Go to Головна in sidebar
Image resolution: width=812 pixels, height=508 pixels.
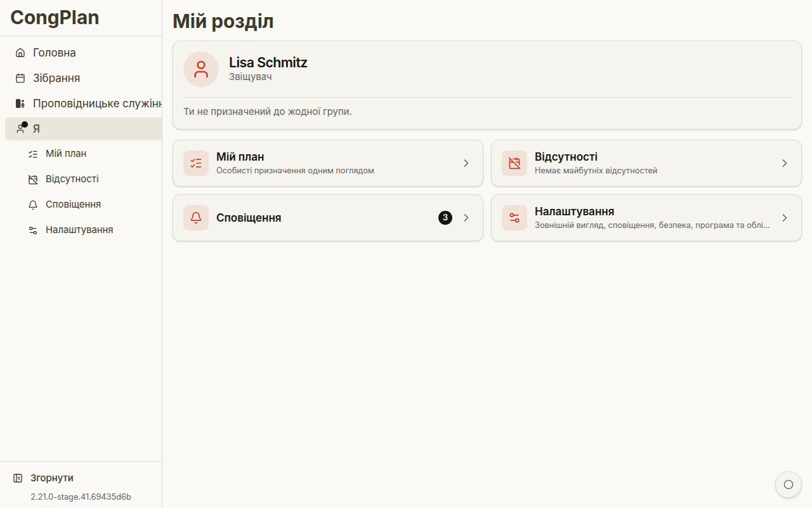(x=84, y=53)
